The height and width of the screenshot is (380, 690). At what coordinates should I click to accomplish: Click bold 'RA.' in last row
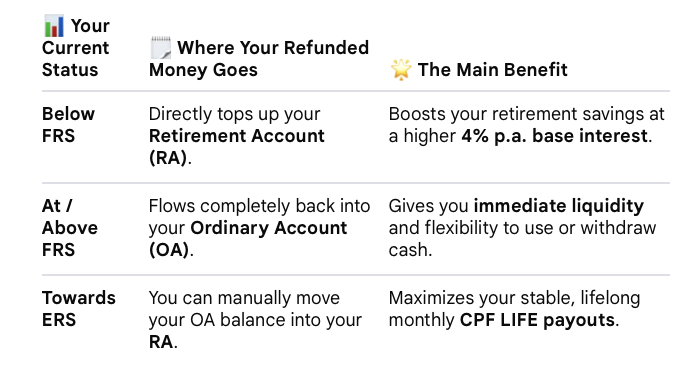(x=163, y=342)
